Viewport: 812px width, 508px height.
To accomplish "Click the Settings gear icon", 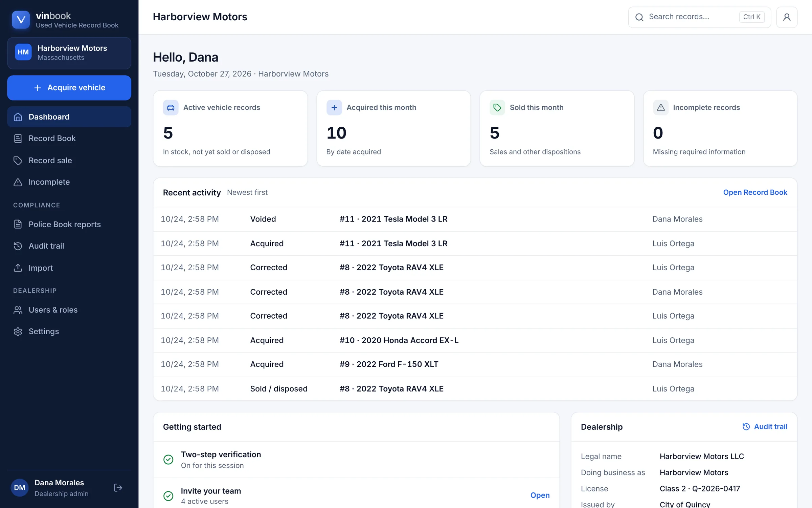I will point(18,332).
